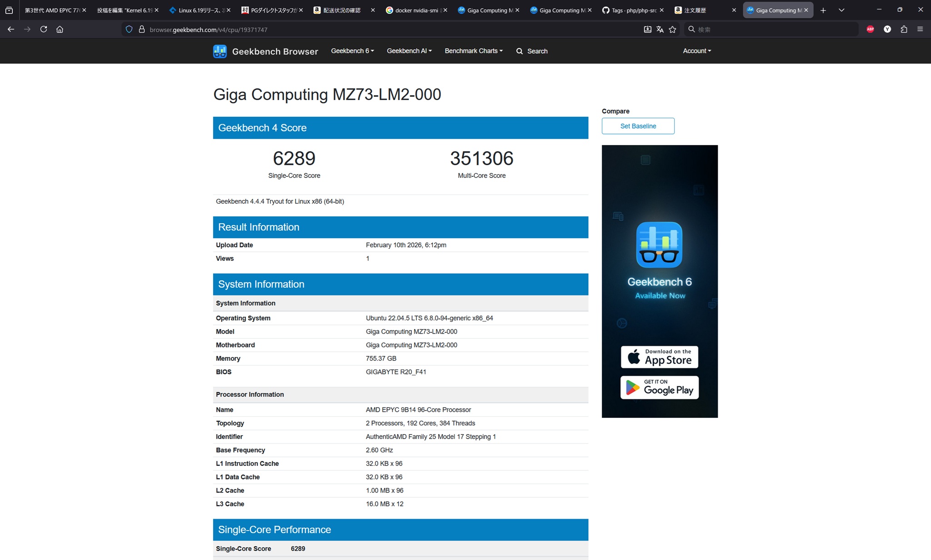Click the Set Baseline button

point(638,126)
